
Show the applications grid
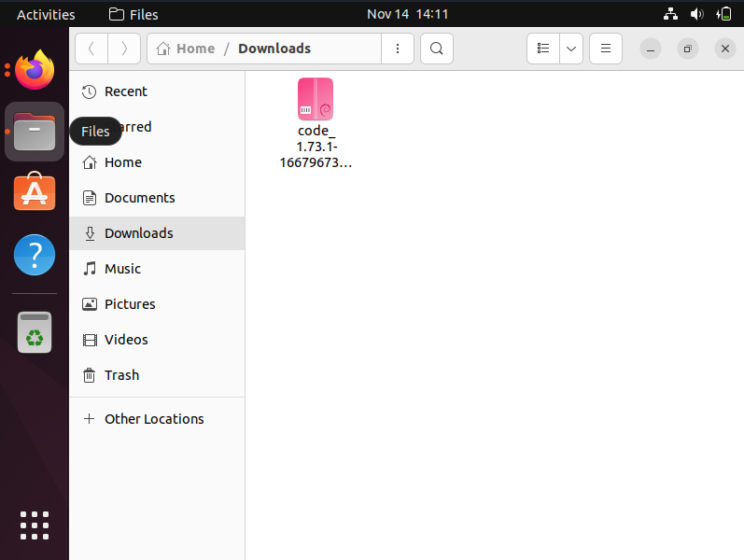click(x=35, y=525)
